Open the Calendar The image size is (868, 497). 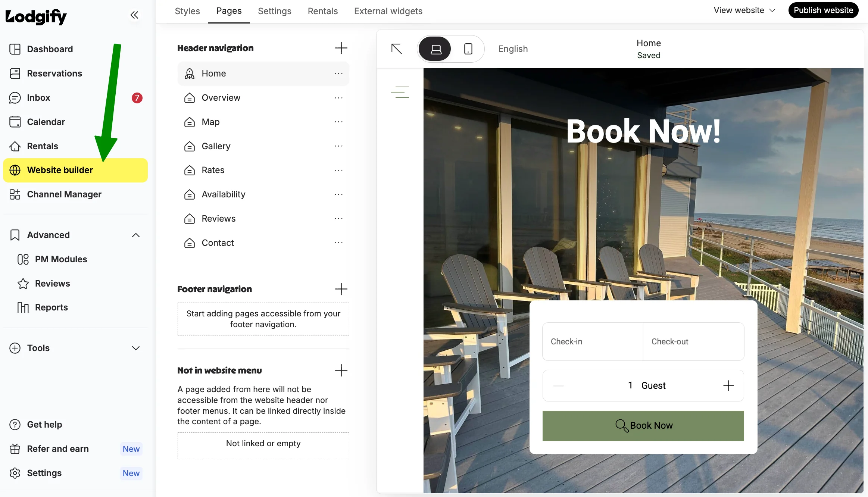pos(76,122)
